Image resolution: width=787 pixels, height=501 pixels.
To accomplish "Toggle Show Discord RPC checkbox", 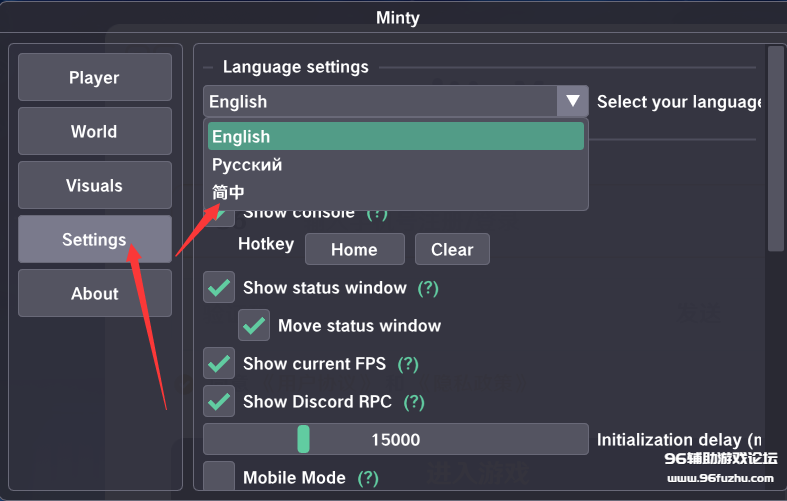I will click(x=219, y=402).
